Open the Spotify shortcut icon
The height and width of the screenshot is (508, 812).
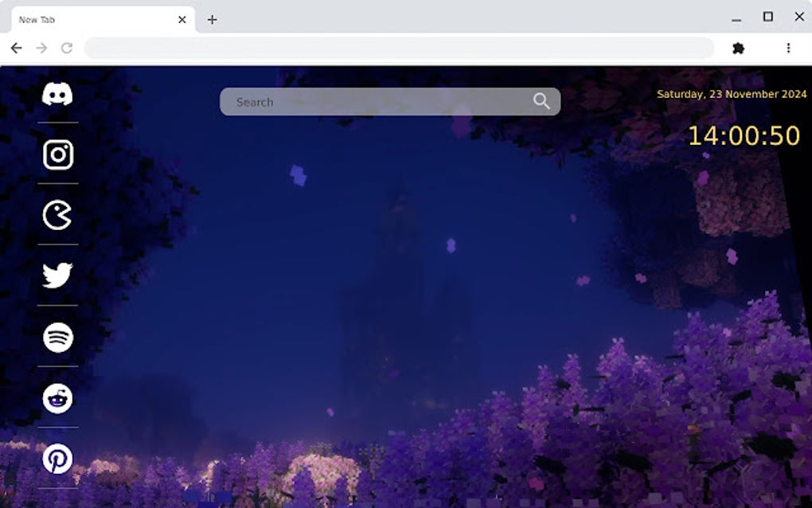[x=57, y=338]
